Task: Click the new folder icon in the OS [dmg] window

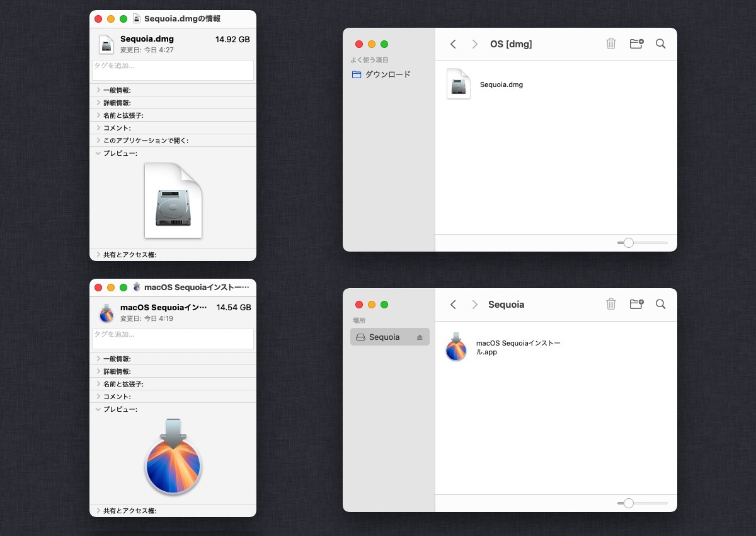Action: click(x=636, y=44)
